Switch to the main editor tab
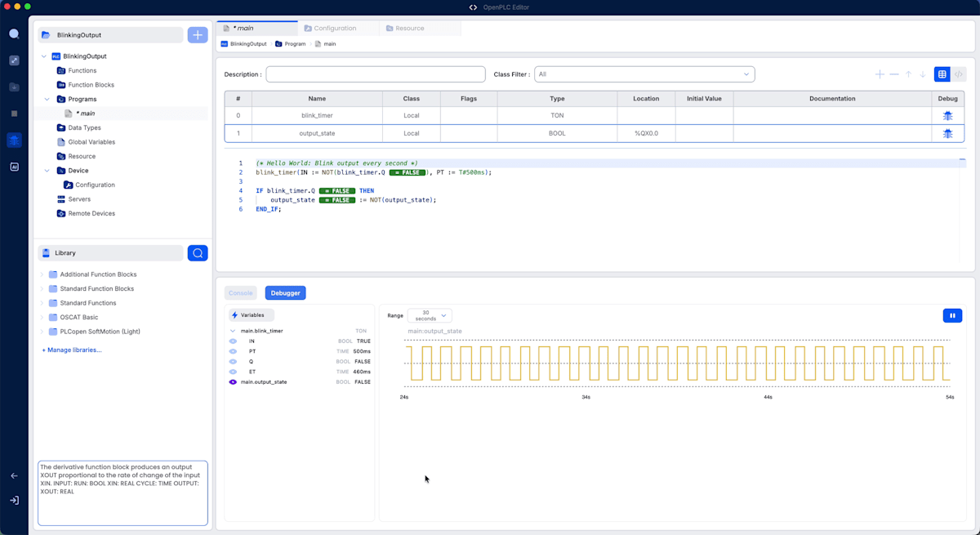The width and height of the screenshot is (980, 535). (x=256, y=29)
